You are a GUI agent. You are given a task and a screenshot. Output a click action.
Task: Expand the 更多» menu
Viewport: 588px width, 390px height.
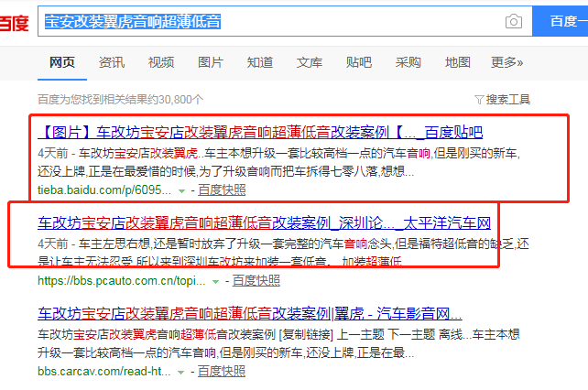pyautogui.click(x=507, y=62)
